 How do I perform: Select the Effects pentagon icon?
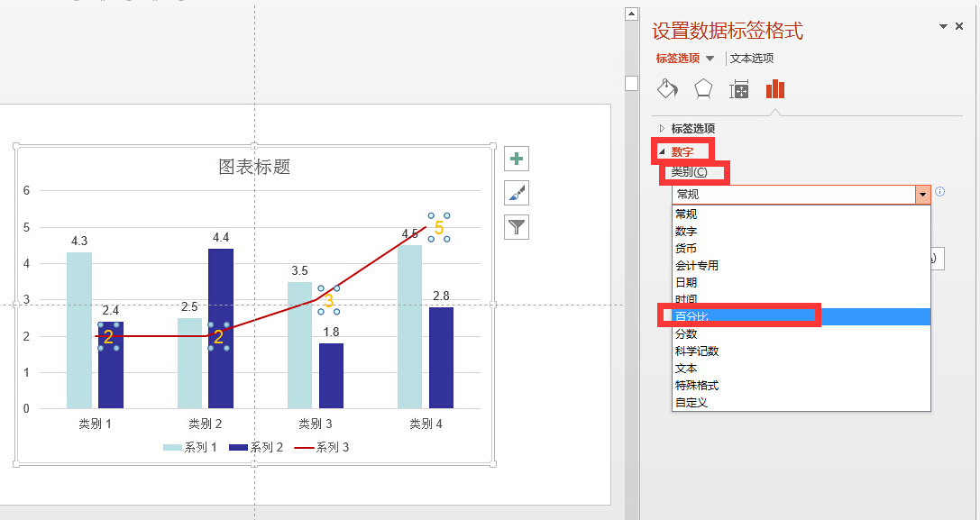[704, 88]
